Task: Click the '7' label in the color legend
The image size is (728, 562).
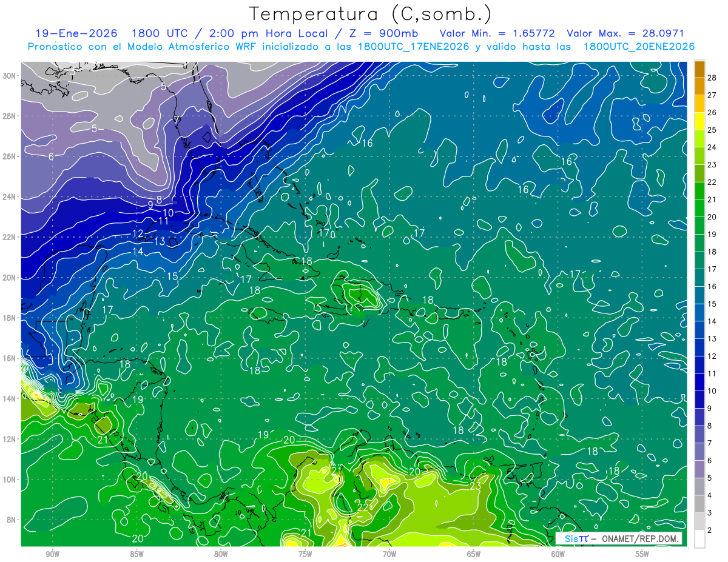Action: point(710,443)
